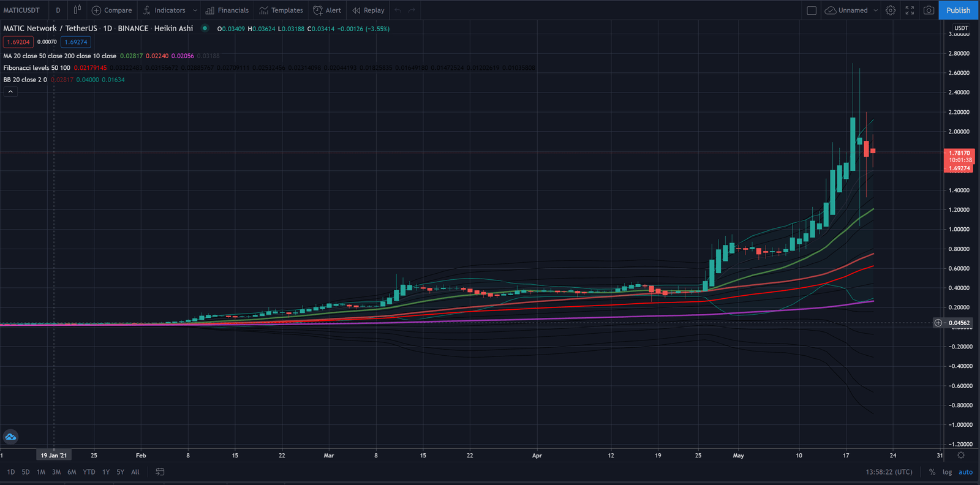Click the Publish button
The height and width of the screenshot is (485, 980).
[x=958, y=10]
